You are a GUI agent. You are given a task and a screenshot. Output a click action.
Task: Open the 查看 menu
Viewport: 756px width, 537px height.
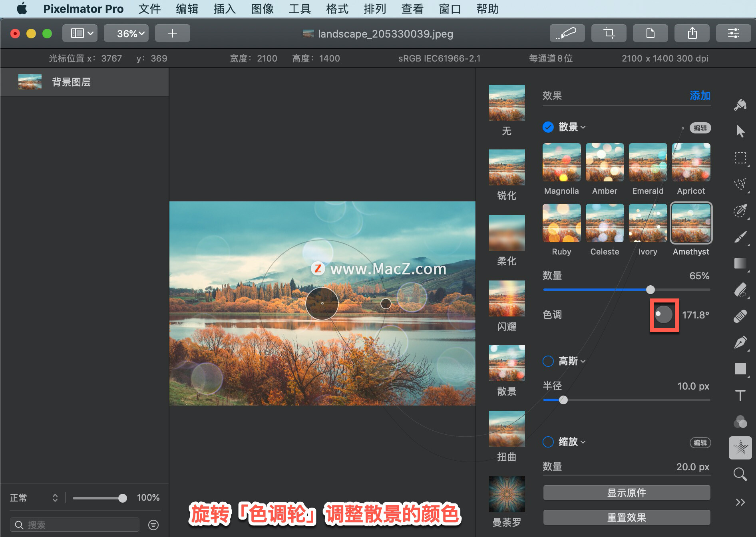[x=412, y=9]
